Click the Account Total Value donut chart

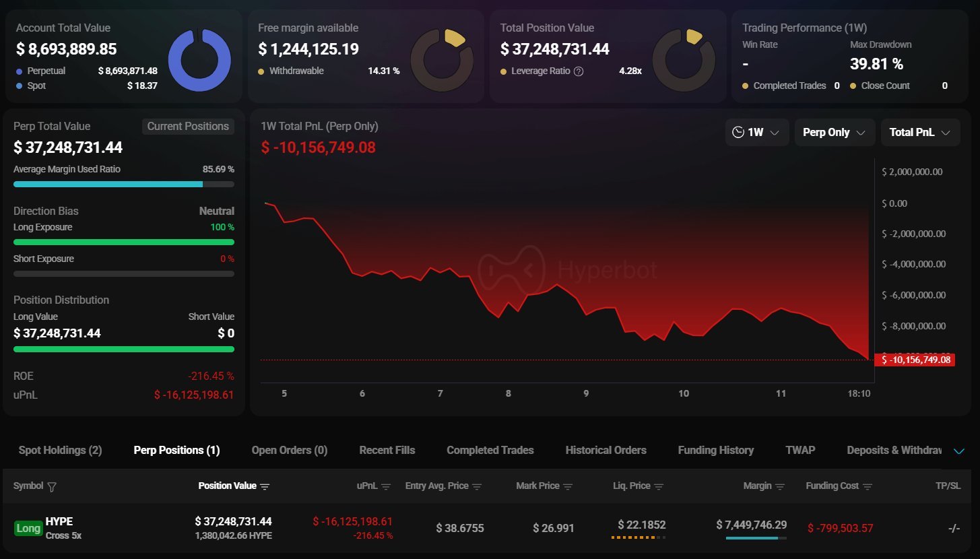click(199, 61)
